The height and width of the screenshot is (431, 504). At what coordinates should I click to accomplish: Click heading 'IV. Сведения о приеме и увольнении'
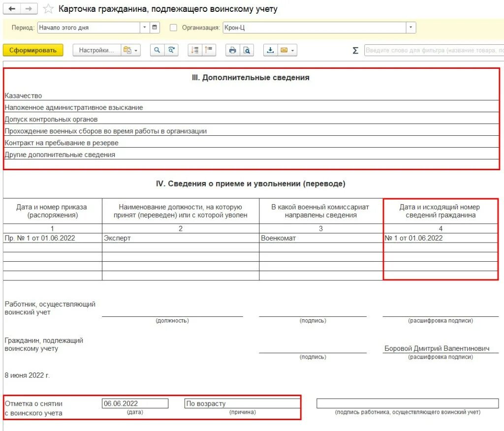(251, 184)
